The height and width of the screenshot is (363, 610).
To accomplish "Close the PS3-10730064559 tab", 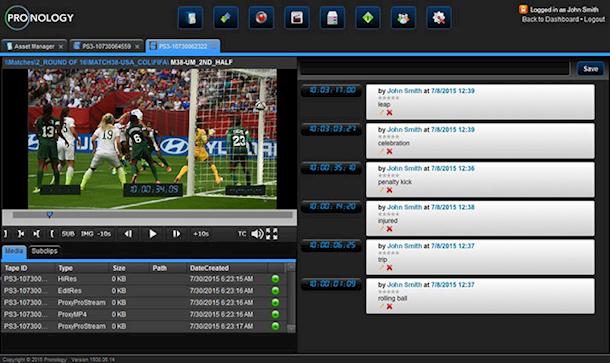I will [x=137, y=46].
